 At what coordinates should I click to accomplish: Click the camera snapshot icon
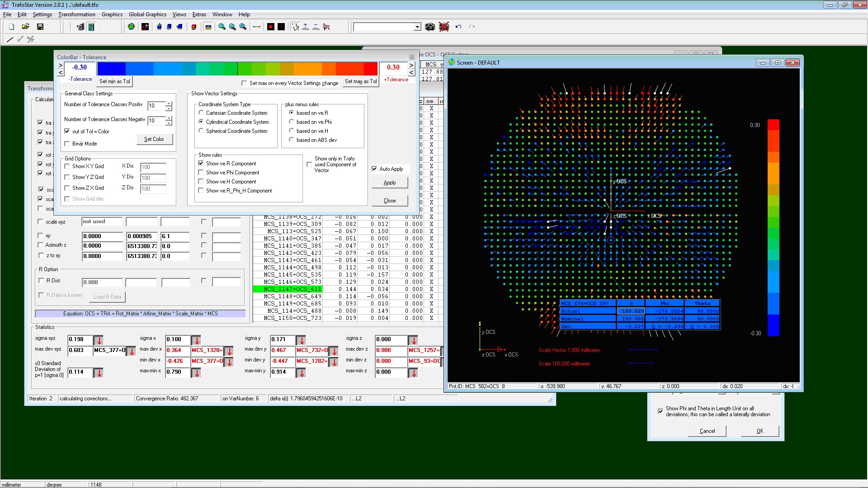pos(430,27)
